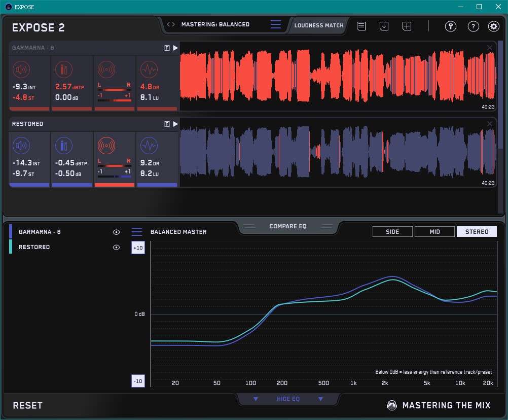
Task: Open the help question mark icon
Action: pyautogui.click(x=473, y=26)
